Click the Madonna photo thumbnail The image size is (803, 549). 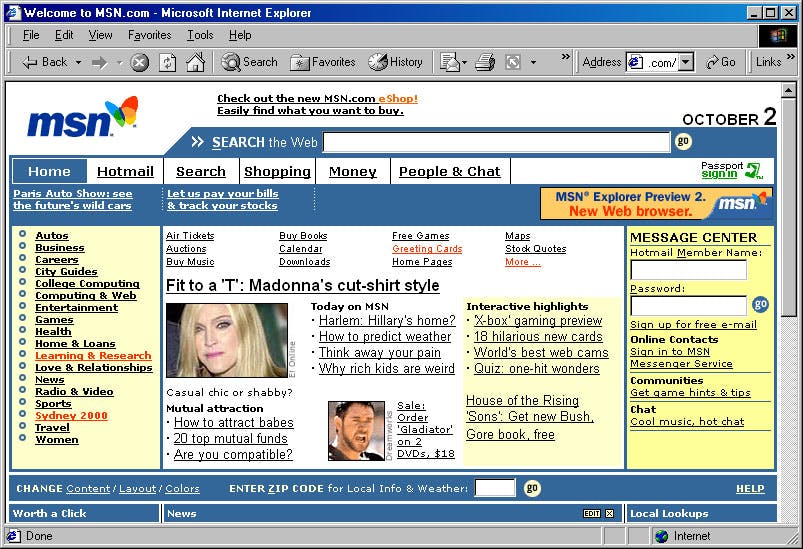click(227, 340)
